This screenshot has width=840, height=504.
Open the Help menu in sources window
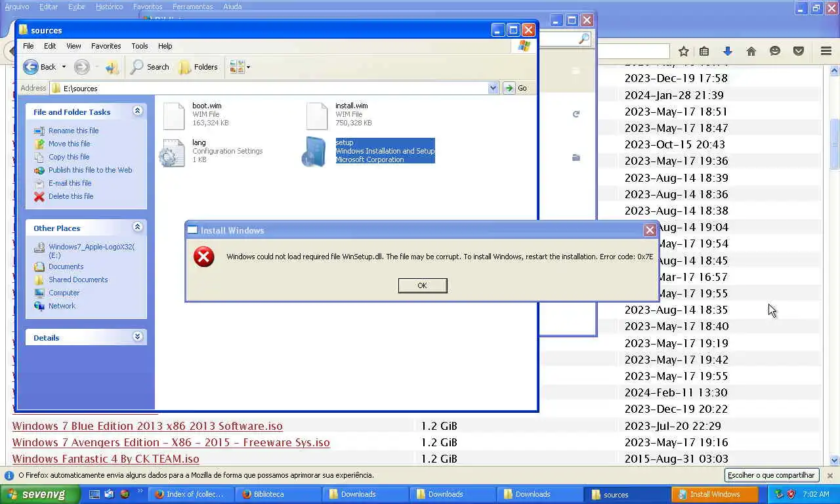(165, 46)
